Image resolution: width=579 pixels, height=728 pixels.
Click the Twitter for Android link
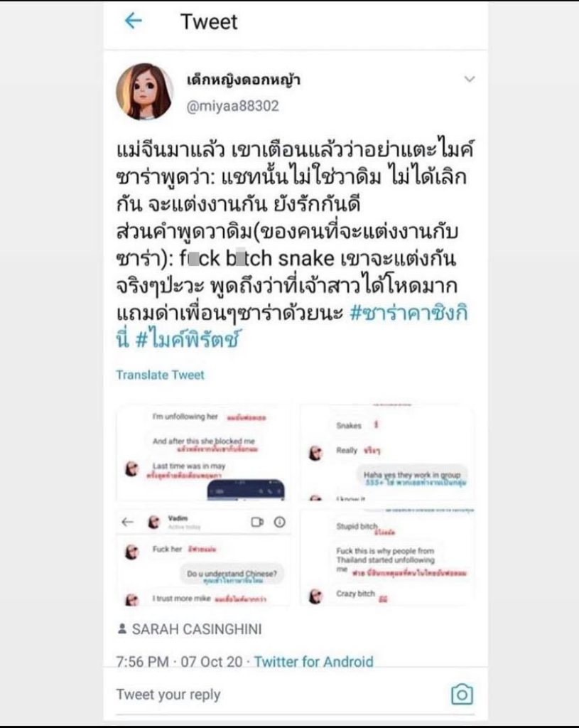(313, 661)
